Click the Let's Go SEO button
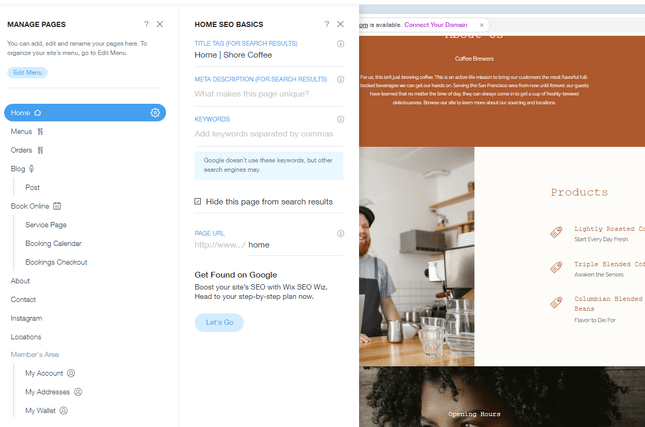Image resolution: width=645 pixels, height=427 pixels. pos(219,323)
